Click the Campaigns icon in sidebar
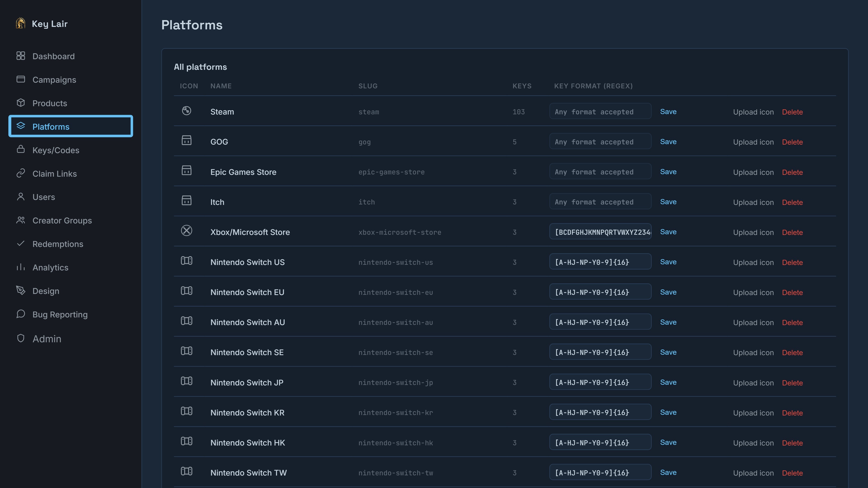The image size is (868, 488). coord(21,80)
